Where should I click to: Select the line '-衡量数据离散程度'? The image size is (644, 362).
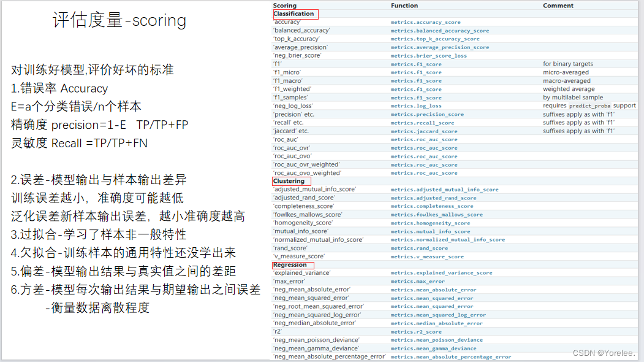[97, 308]
